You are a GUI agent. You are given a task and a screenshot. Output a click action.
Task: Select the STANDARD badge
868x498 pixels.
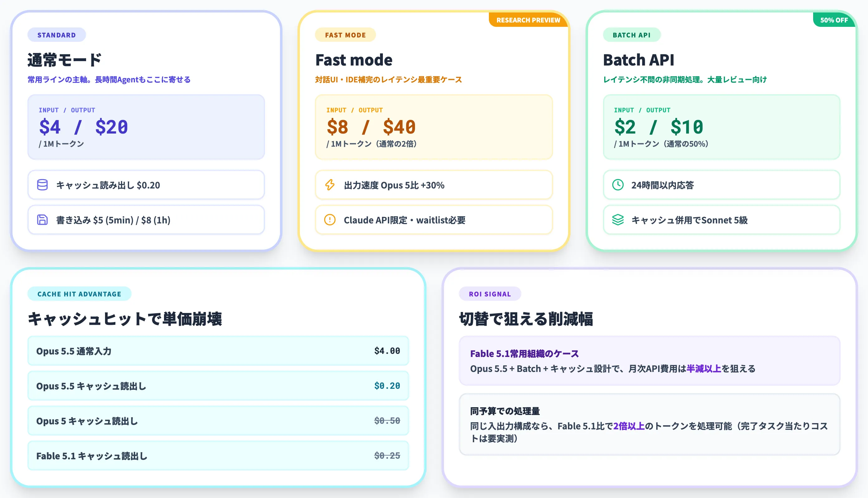click(57, 35)
